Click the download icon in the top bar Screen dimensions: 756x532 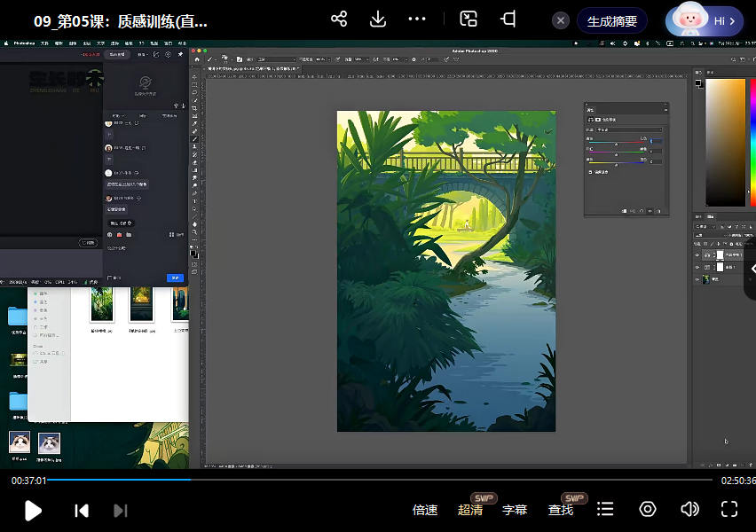click(x=378, y=20)
